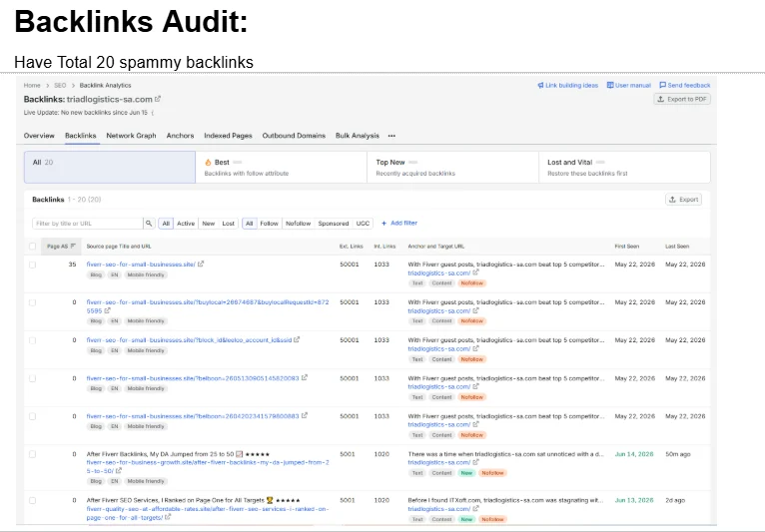Open external link icon beside triadlogistics-sa.com title

[158, 99]
